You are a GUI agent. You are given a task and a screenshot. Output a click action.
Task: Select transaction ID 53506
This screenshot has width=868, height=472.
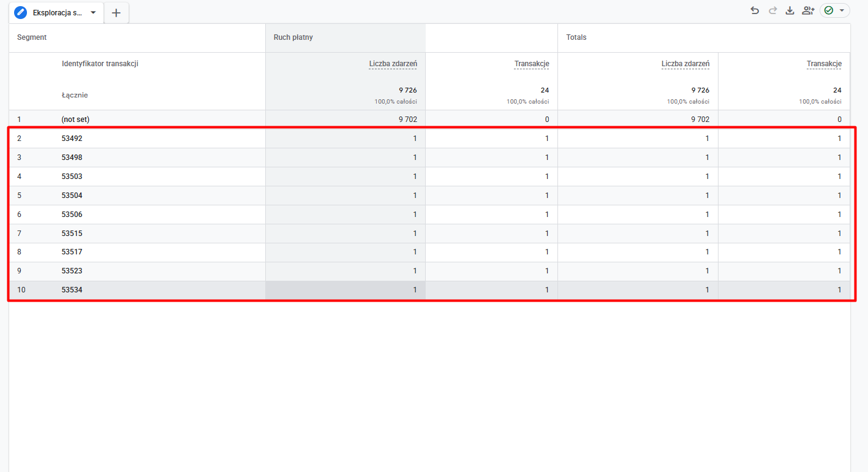[72, 215]
